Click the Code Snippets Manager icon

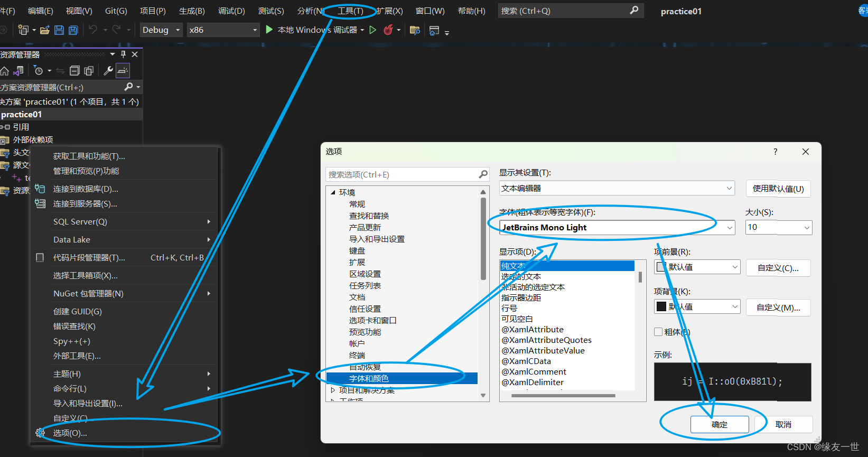coord(40,257)
